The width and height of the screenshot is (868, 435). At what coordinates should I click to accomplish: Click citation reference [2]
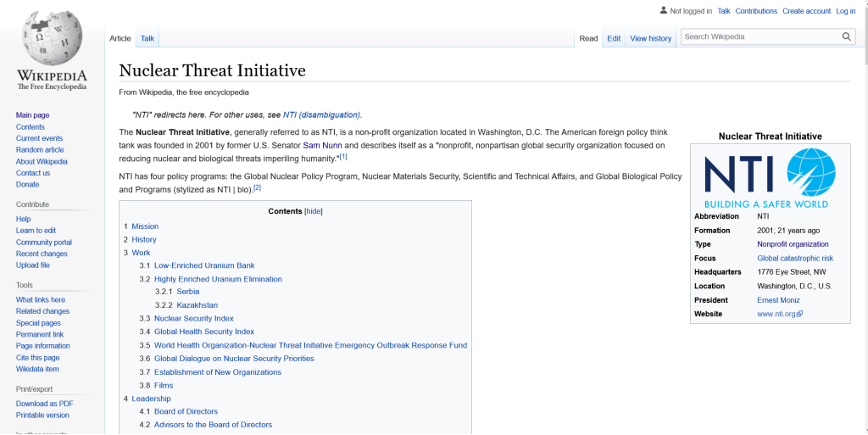click(257, 187)
